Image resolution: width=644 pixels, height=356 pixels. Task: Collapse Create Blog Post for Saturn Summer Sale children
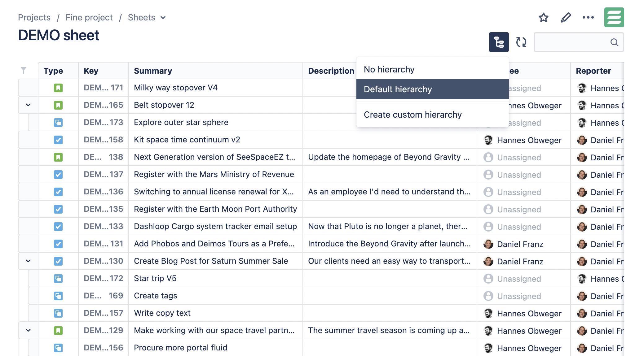pos(28,261)
